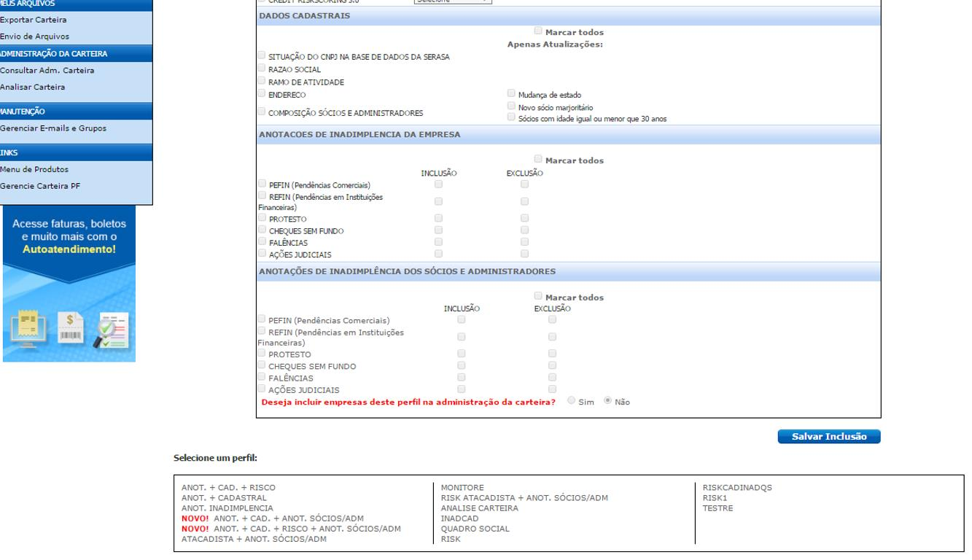The image size is (972, 560).
Task: Select Sim to include companies in carteira
Action: (x=571, y=401)
